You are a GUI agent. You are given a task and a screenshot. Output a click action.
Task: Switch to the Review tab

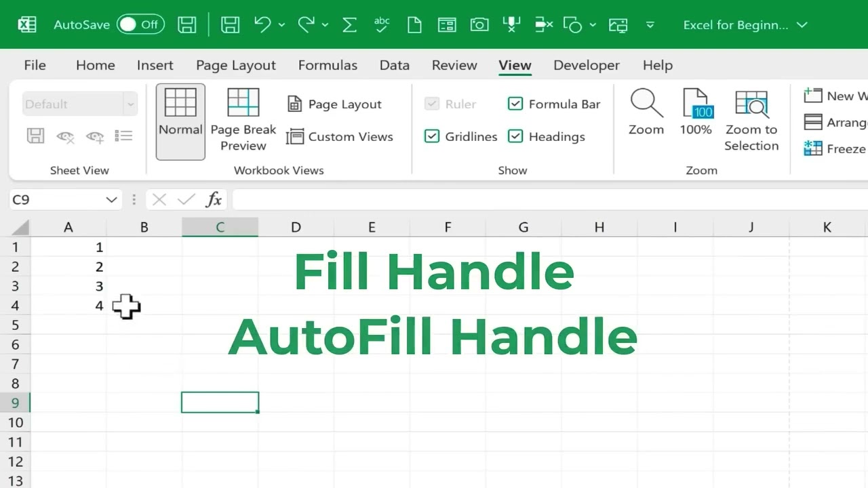454,65
